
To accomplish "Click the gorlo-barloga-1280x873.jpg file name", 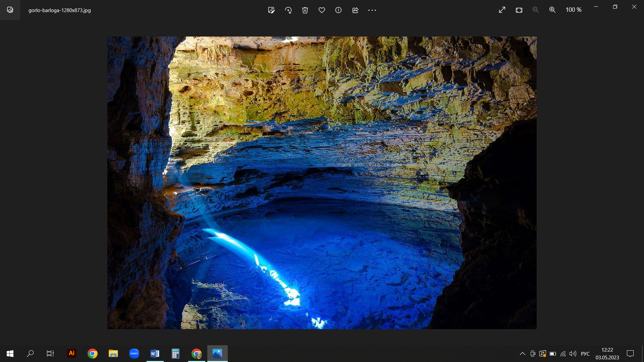I will pos(60,10).
